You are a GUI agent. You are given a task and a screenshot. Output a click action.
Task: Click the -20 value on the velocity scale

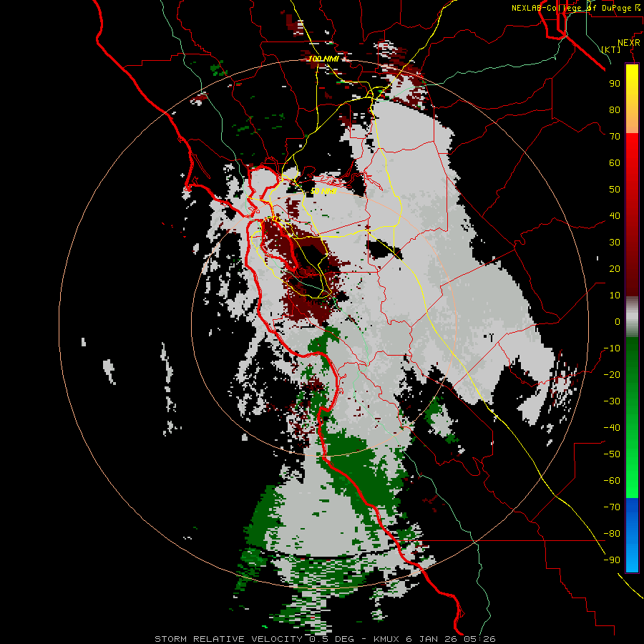pos(612,375)
